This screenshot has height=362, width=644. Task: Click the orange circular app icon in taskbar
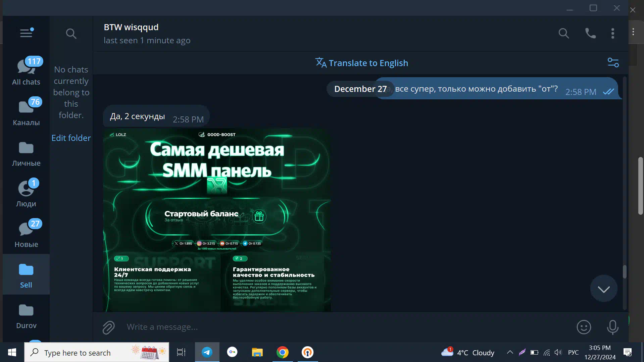[x=307, y=352]
